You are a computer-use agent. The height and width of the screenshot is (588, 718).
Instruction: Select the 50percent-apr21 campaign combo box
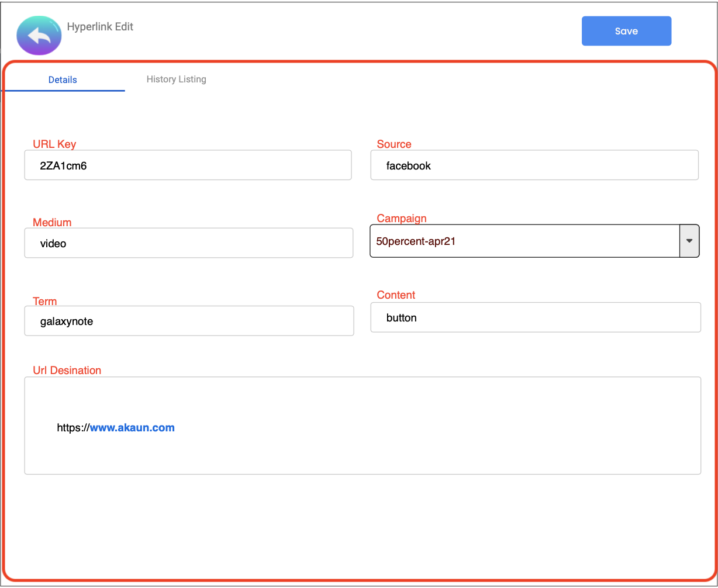[x=524, y=241]
